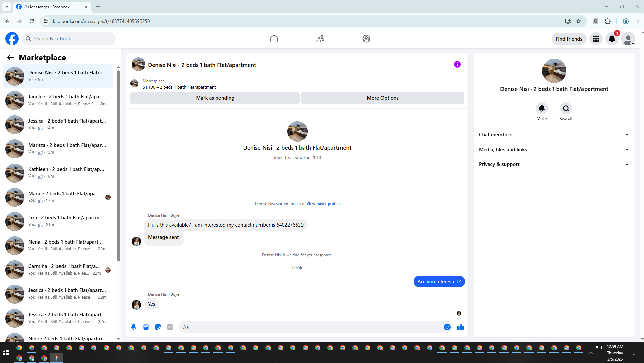644x363 pixels.
Task: Go to the Home feed icon
Action: [274, 39]
